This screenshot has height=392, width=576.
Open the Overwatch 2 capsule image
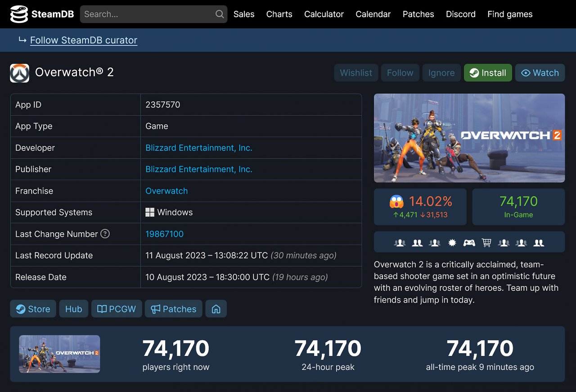coord(469,138)
